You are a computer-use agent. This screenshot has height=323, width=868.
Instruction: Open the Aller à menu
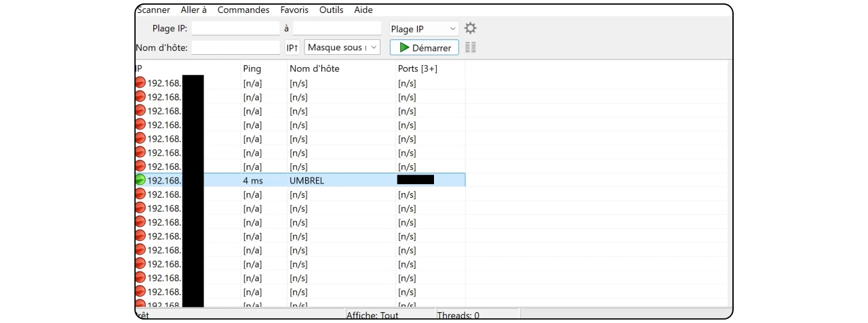(194, 10)
